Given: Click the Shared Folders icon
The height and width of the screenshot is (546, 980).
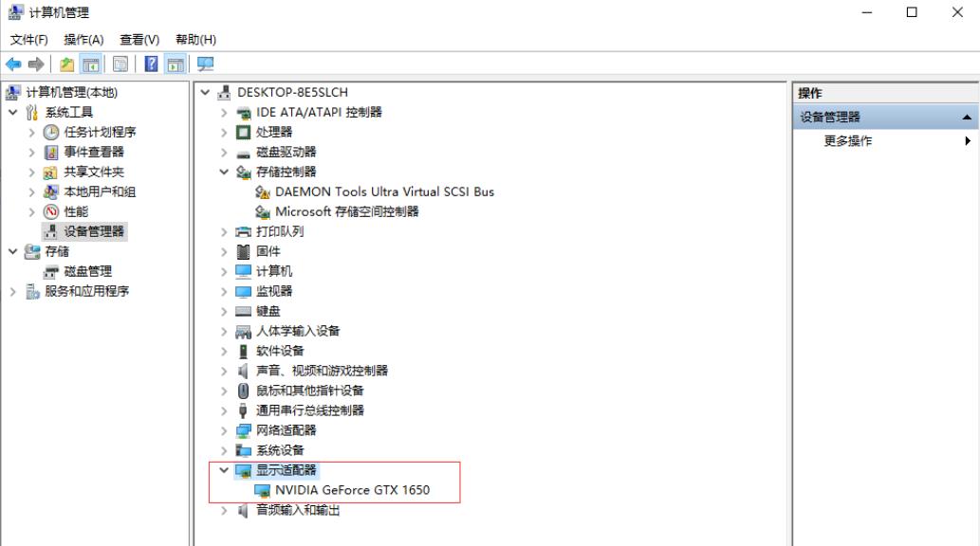Looking at the screenshot, I should click(x=50, y=173).
